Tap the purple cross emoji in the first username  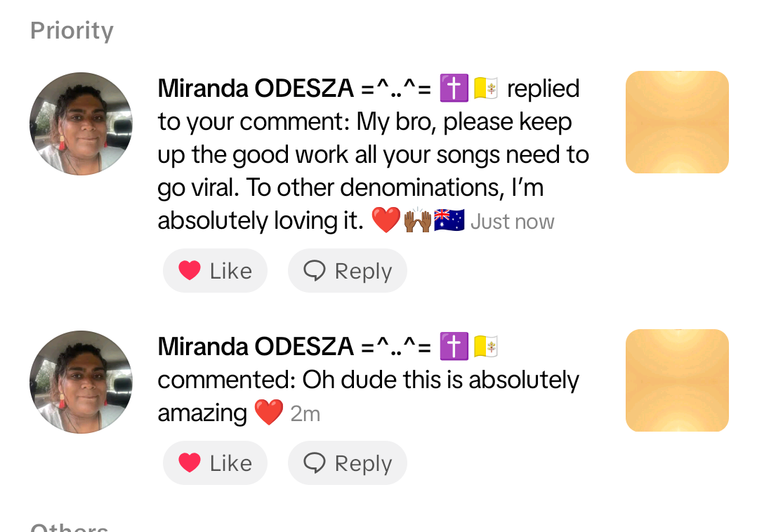pos(454,89)
